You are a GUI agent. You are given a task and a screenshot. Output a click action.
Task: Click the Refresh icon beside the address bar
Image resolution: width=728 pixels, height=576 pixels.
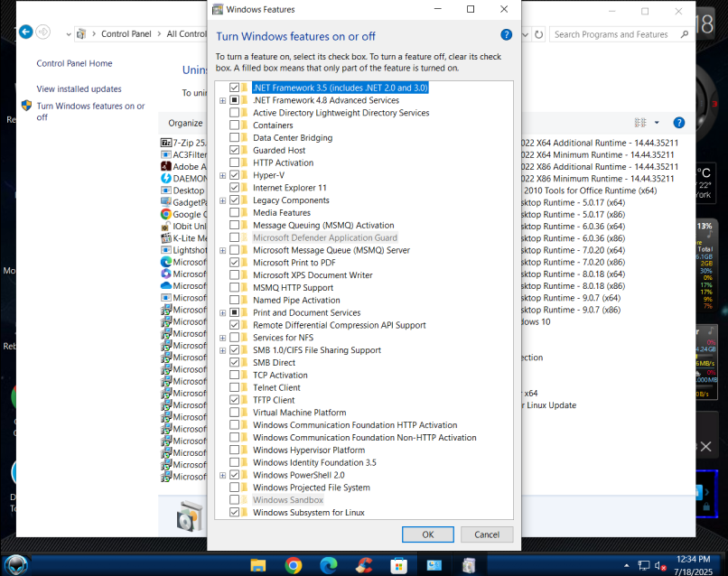pyautogui.click(x=538, y=34)
